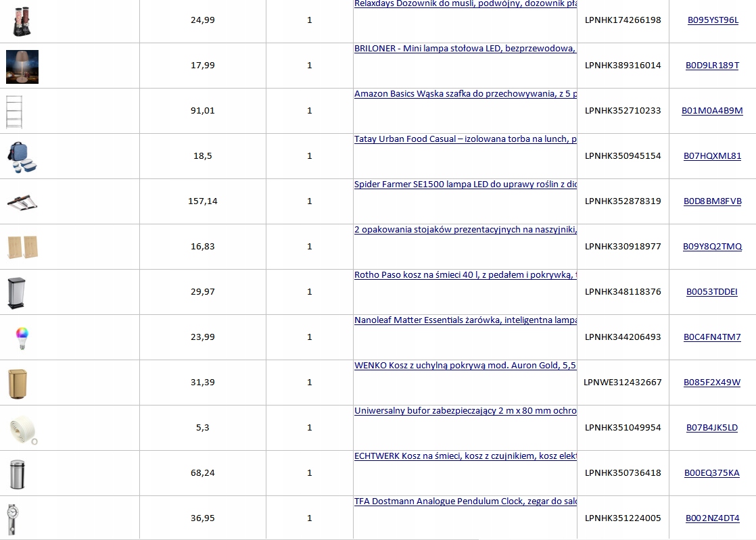Open the Uniwersalny bufor zabezpieczający link

pos(465,411)
